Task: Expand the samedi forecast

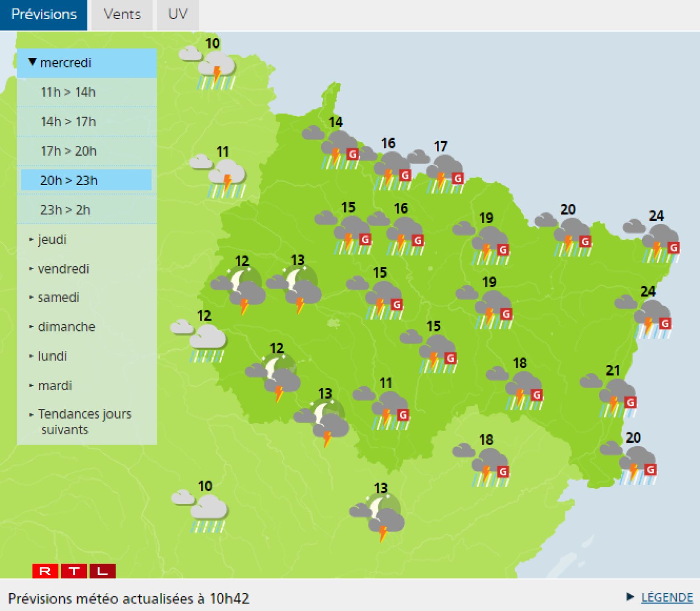Action: click(x=58, y=297)
